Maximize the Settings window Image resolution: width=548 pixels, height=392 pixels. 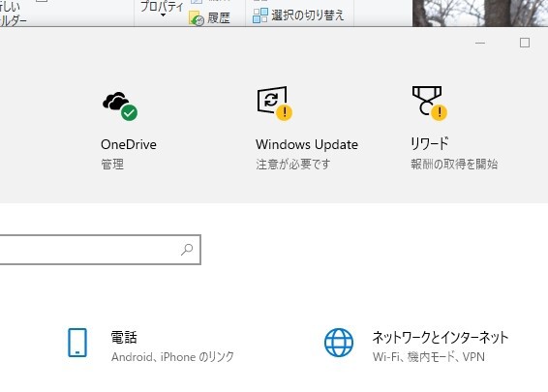(x=525, y=43)
